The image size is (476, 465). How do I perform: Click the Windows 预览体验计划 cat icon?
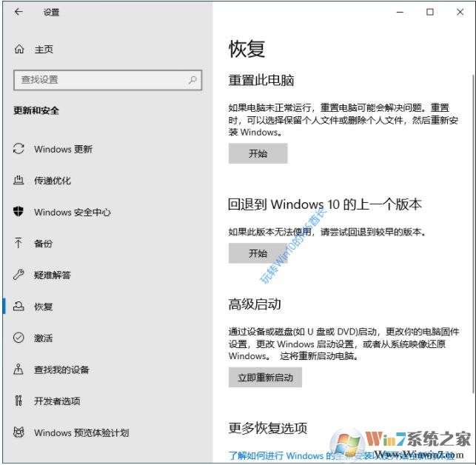pyautogui.click(x=19, y=432)
